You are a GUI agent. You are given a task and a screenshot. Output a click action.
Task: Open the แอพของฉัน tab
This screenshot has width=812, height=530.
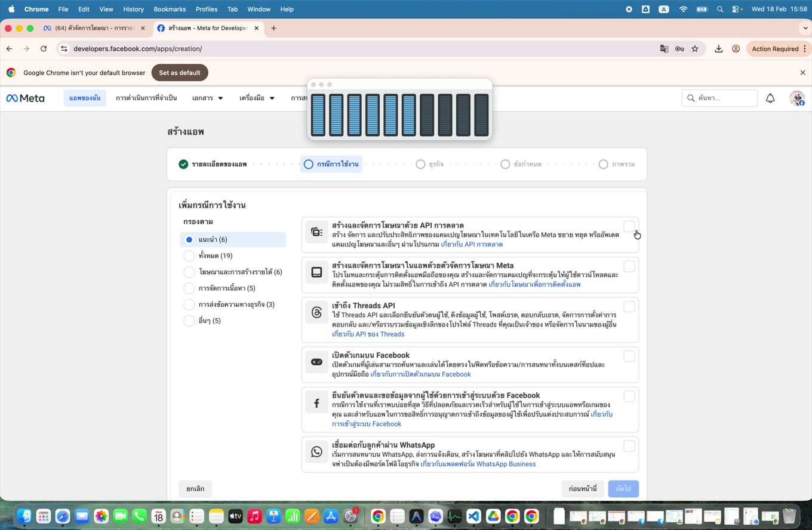(85, 98)
